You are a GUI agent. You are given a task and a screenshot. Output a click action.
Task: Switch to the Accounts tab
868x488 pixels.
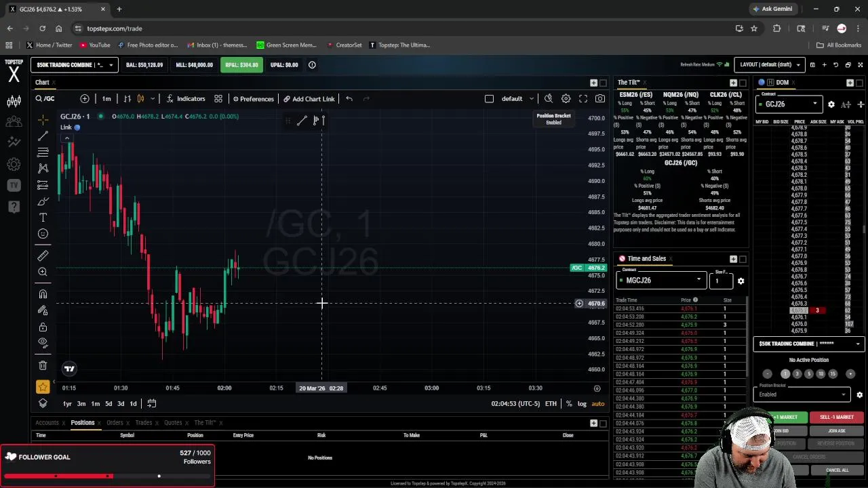coord(47,423)
